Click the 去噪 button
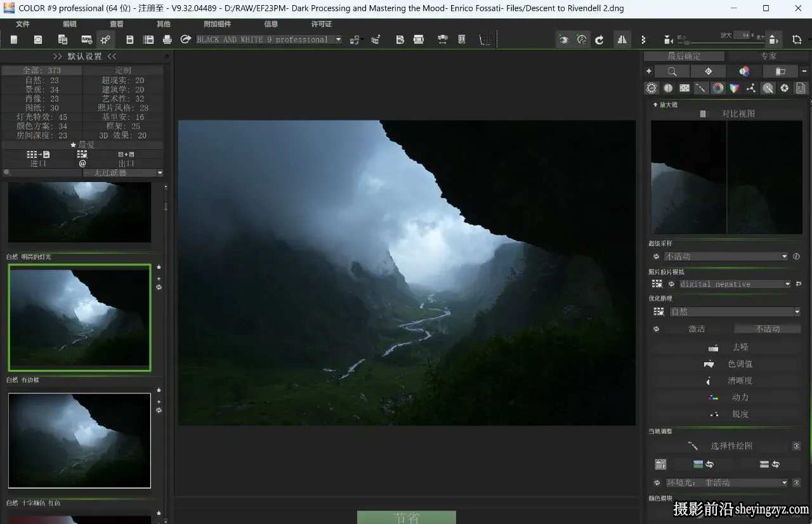812x524 pixels. (x=727, y=347)
